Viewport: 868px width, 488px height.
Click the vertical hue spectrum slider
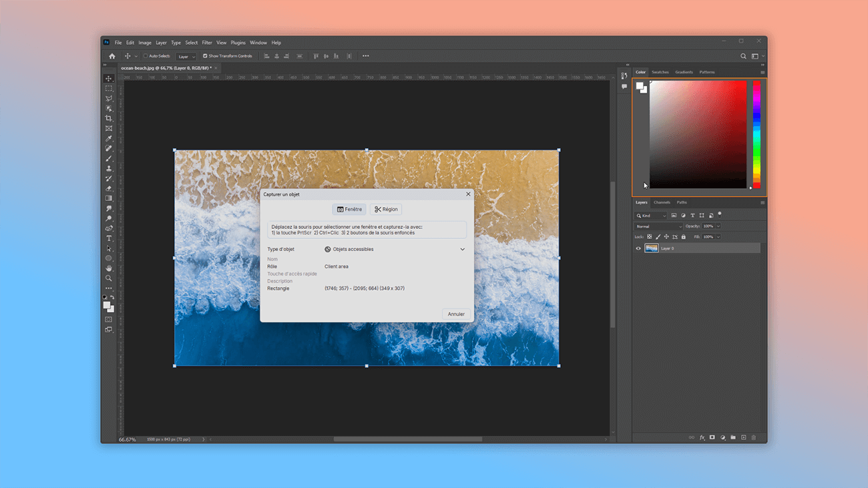coord(756,134)
